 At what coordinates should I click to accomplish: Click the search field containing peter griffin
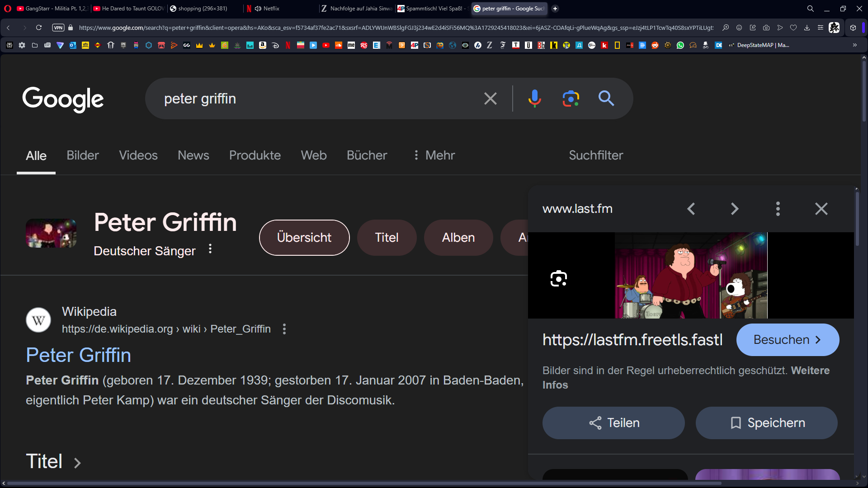316,99
